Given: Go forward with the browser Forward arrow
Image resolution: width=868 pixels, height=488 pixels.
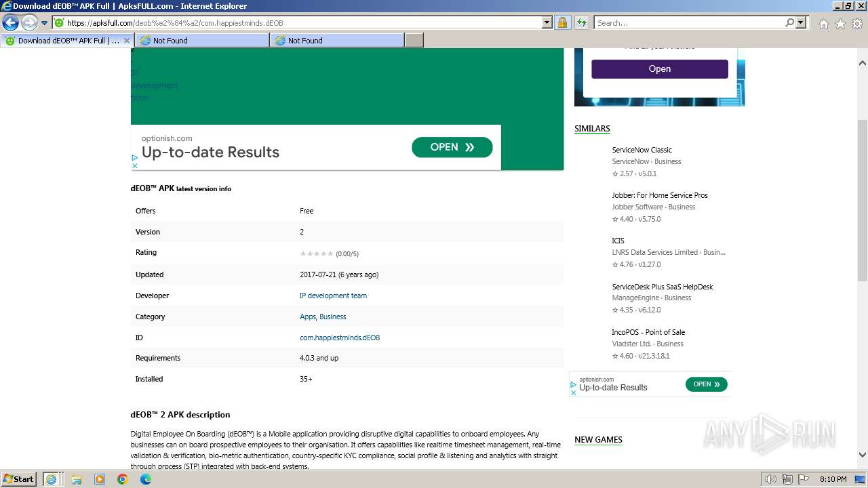Looking at the screenshot, I should click(x=28, y=23).
